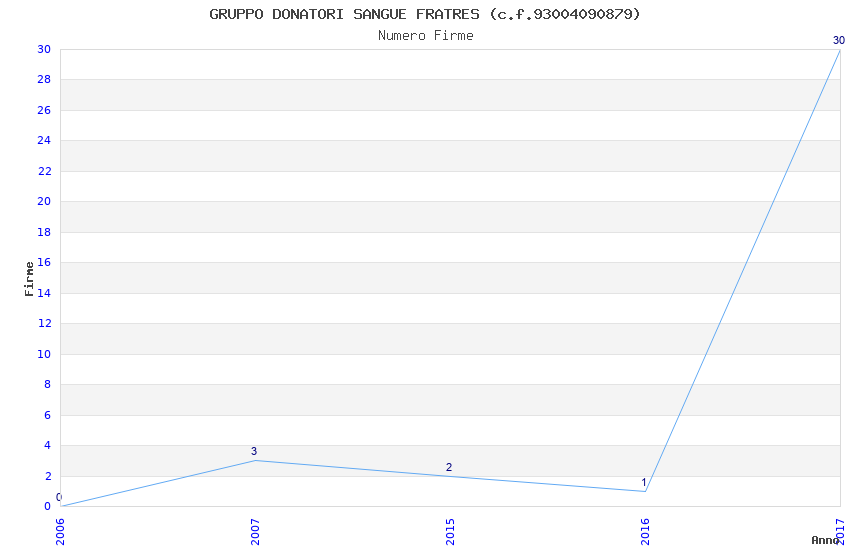The width and height of the screenshot is (850, 550).
Task: Click the data label 0 at 2006 point
Action: point(59,497)
